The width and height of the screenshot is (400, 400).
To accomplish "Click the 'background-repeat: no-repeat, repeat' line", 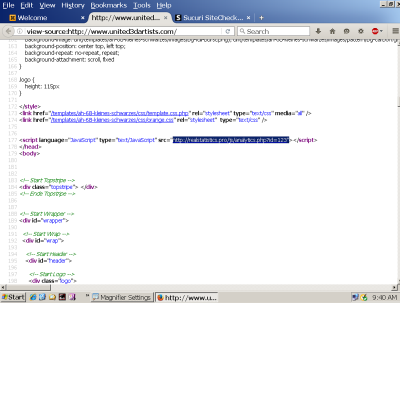I will click(x=72, y=53).
